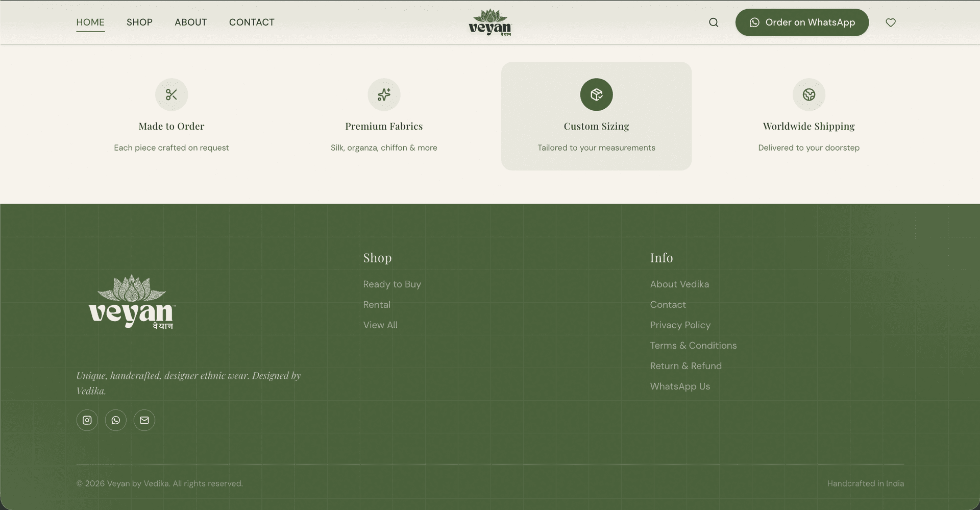Open the SHOP nav item
980x510 pixels.
coord(139,22)
